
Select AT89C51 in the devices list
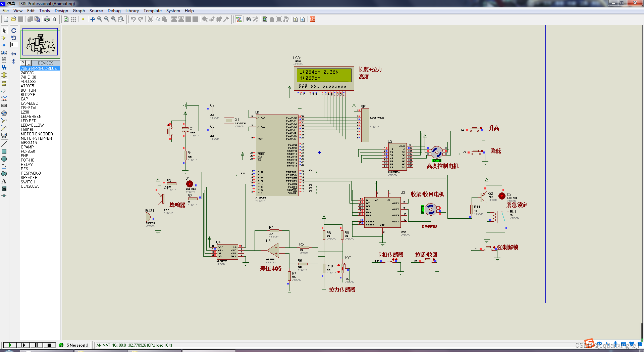(40, 86)
